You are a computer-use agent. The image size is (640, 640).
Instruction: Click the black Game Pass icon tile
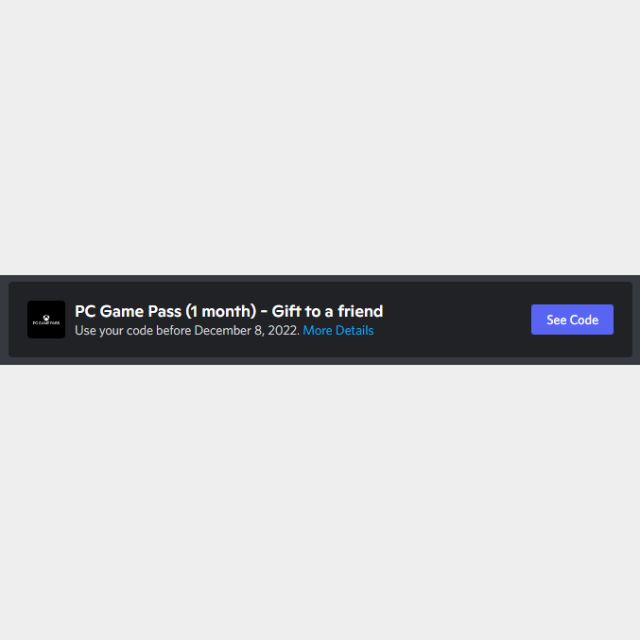click(x=46, y=320)
